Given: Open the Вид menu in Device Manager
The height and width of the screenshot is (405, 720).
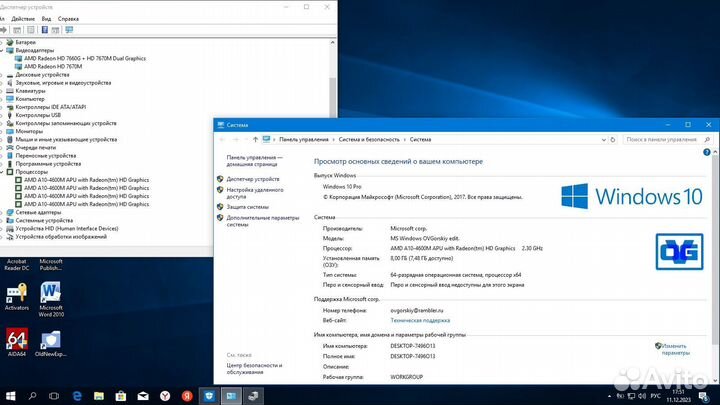Looking at the screenshot, I should click(x=46, y=19).
